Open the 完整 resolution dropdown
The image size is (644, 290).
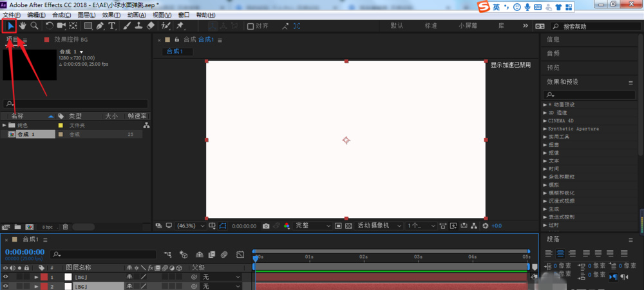pyautogui.click(x=312, y=226)
